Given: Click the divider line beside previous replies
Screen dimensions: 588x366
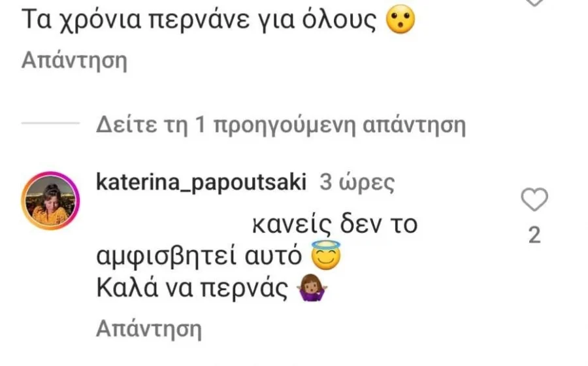Looking at the screenshot, I should coord(50,123).
